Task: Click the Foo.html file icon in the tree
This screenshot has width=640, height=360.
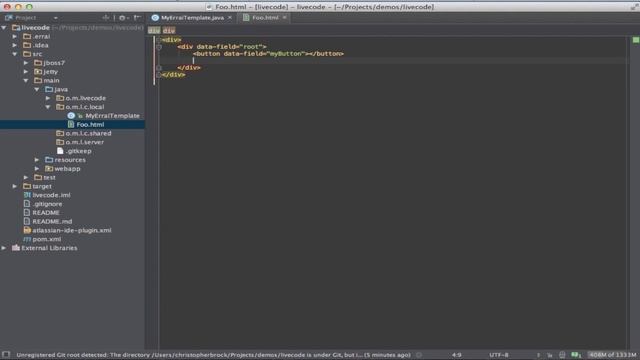Action: tap(71, 124)
